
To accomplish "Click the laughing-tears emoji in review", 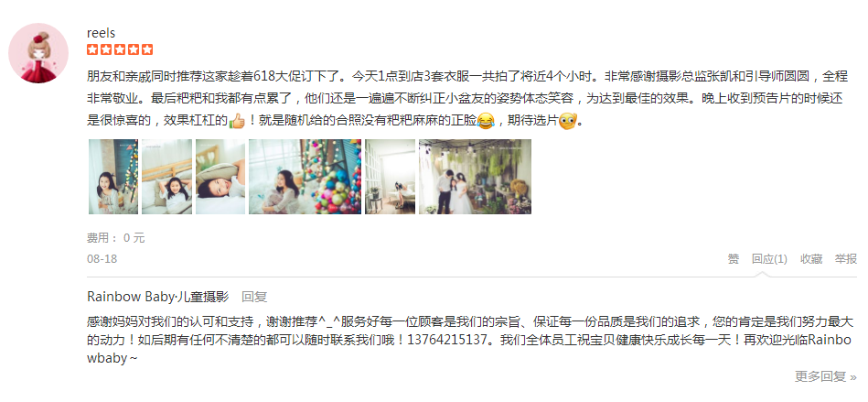I will [486, 120].
